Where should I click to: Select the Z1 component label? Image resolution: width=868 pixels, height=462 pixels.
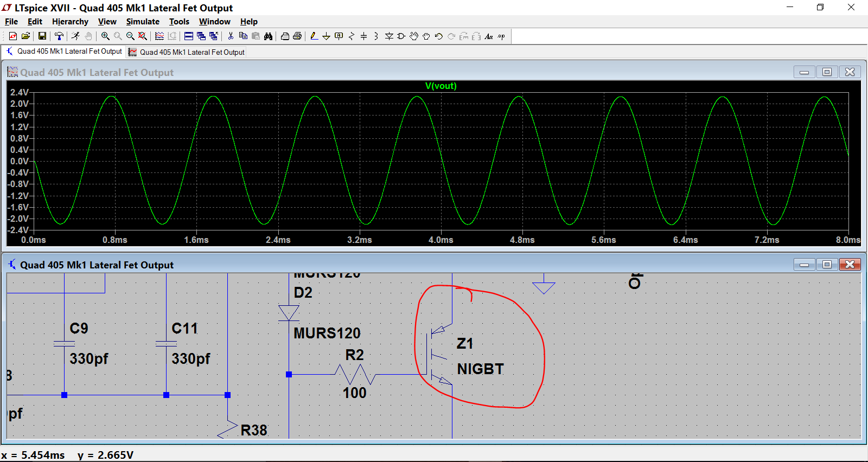pos(465,343)
